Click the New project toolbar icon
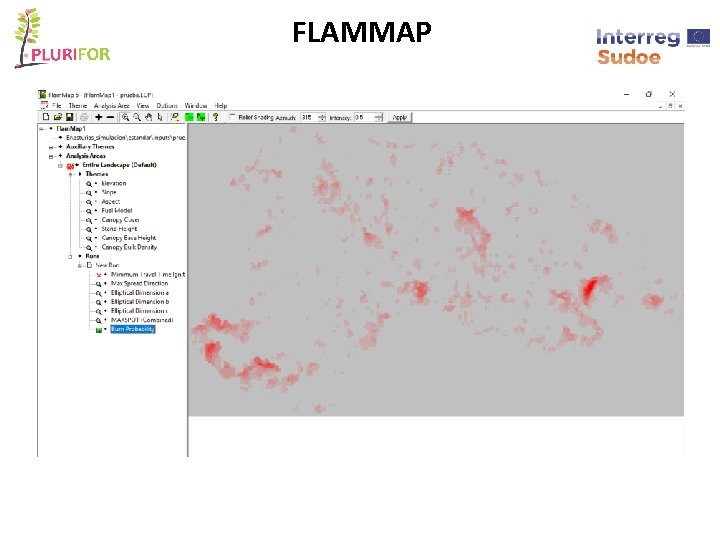 coord(46,117)
